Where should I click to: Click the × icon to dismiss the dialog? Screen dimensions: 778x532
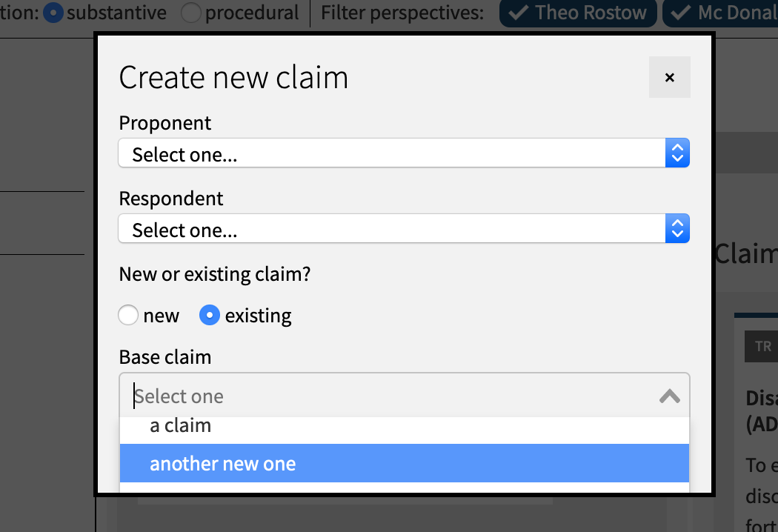pyautogui.click(x=669, y=77)
